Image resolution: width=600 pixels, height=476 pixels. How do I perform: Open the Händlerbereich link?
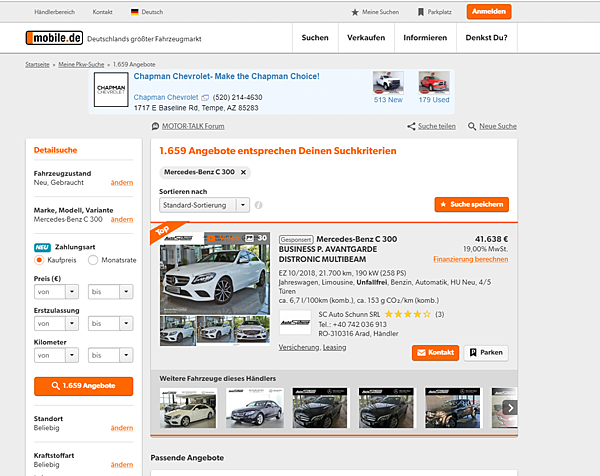pos(54,12)
